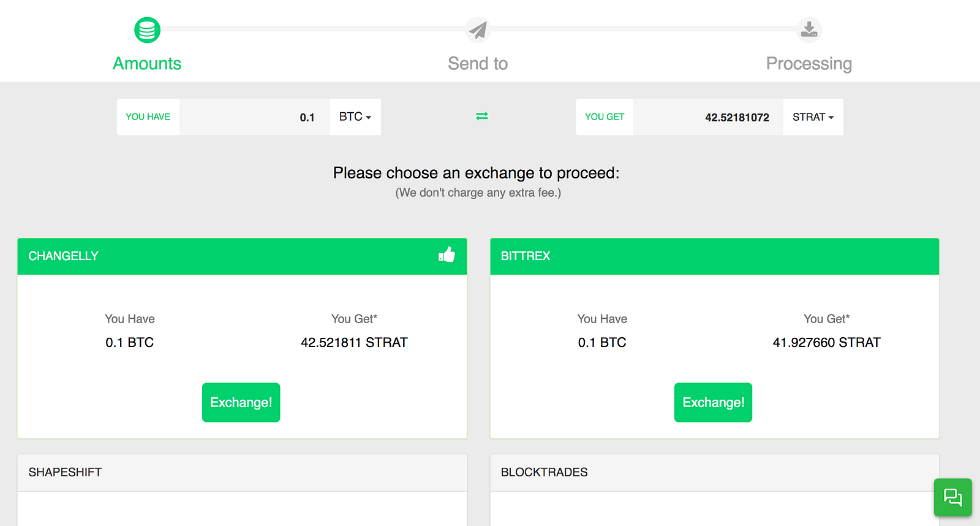Screen dimensions: 980x526
Task: Click the Amounts coins step icon
Action: (x=147, y=29)
